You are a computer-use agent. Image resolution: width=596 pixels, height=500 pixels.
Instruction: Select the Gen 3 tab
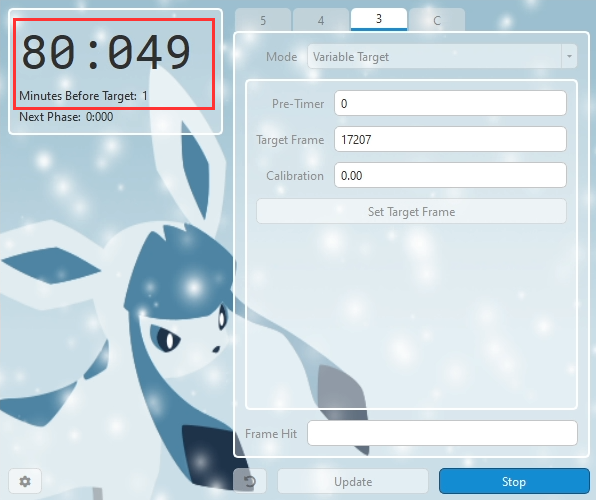[379, 19]
